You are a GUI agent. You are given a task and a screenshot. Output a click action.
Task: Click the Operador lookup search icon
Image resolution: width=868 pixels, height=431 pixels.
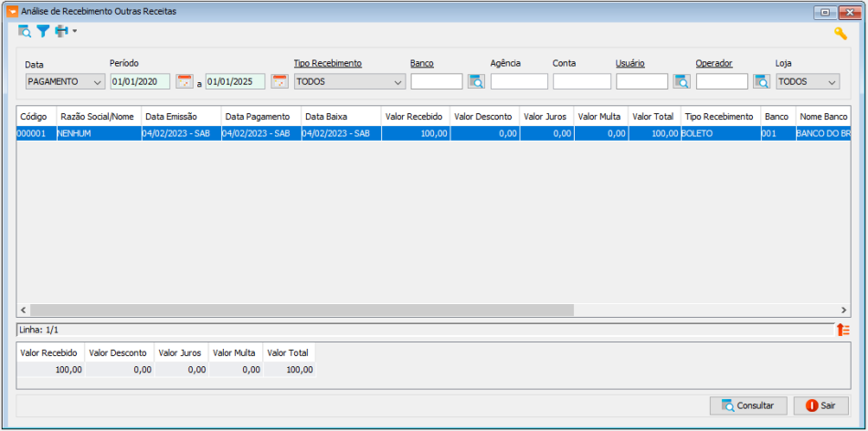(x=761, y=81)
